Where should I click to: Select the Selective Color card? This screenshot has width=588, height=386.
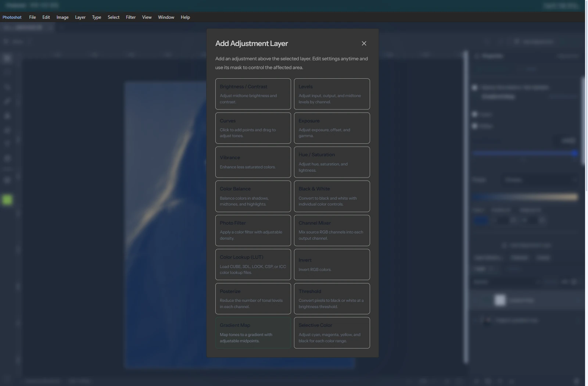pos(332,333)
